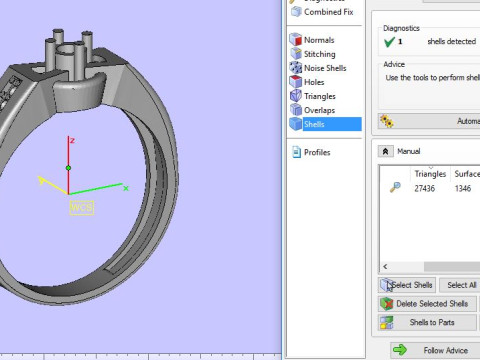
Task: Click the Stitching cube icon
Action: point(296,54)
